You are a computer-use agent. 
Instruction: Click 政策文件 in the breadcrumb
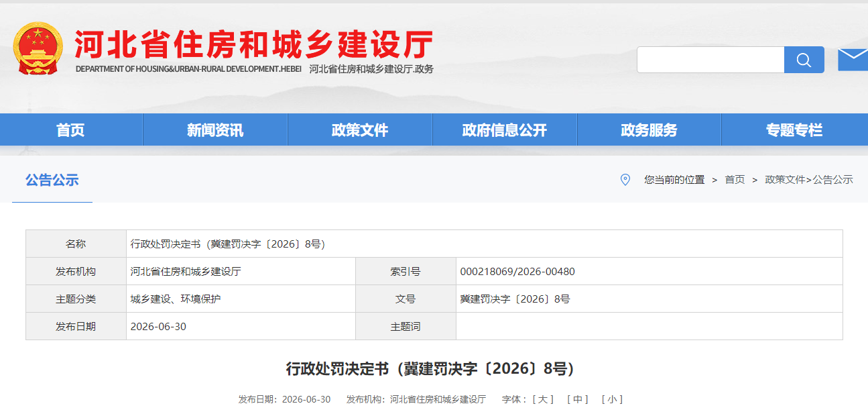pyautogui.click(x=785, y=180)
